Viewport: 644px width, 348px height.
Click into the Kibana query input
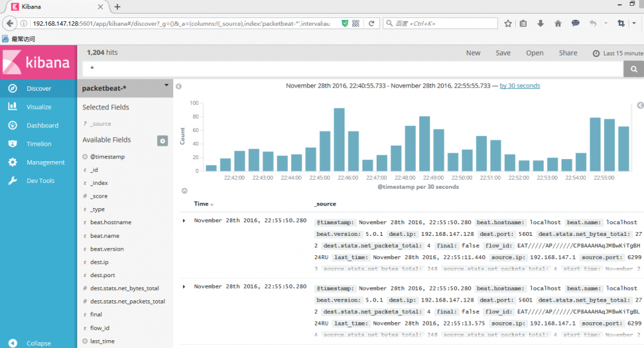click(353, 69)
